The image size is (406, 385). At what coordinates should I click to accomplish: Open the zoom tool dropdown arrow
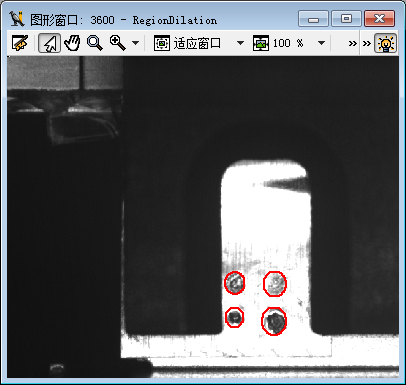(135, 43)
